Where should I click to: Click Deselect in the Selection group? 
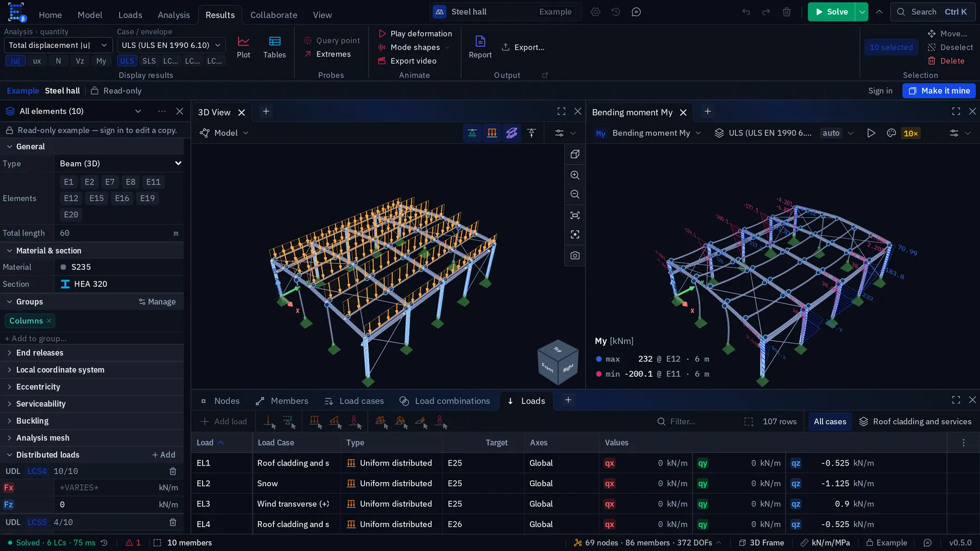coord(950,47)
